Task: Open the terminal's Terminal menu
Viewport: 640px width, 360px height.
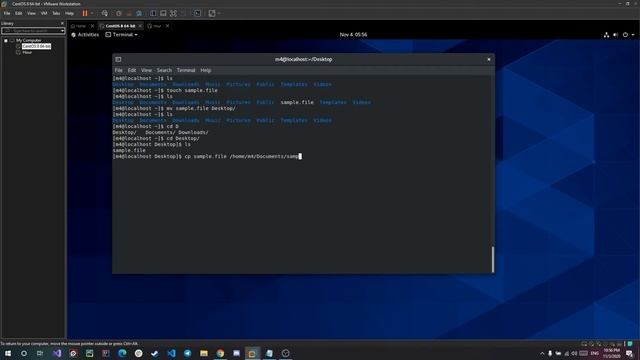Action: [186, 70]
